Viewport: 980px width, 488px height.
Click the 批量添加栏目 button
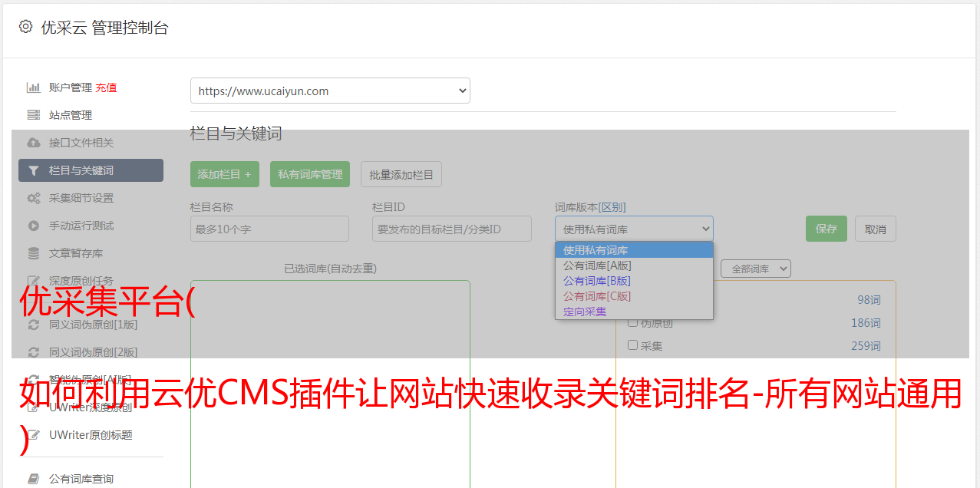tap(401, 174)
